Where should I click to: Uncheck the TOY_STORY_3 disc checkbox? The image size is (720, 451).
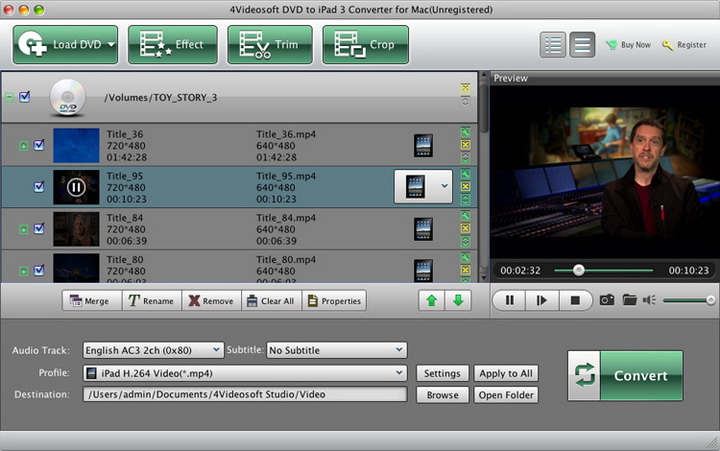point(25,97)
